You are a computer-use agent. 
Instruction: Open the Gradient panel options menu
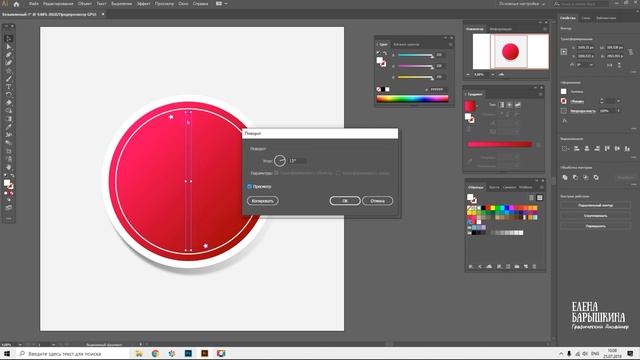[541, 94]
